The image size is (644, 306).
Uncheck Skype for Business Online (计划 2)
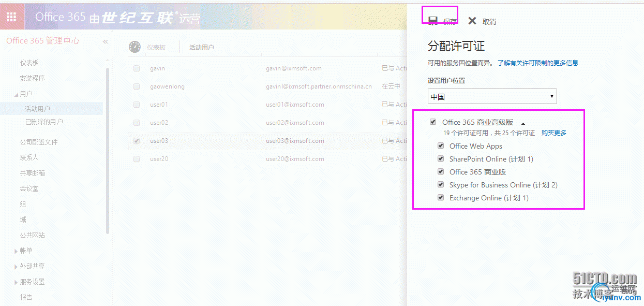tap(441, 185)
